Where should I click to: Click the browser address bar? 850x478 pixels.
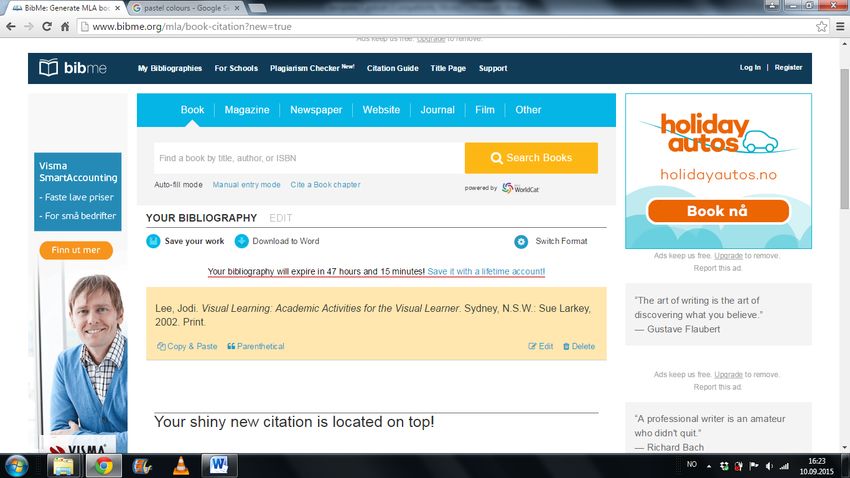(445, 27)
